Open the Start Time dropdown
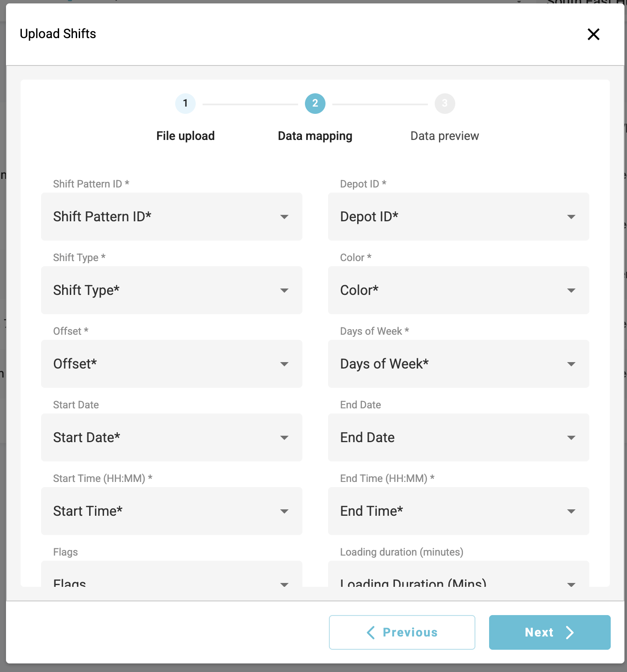The height and width of the screenshot is (672, 627). point(171,511)
